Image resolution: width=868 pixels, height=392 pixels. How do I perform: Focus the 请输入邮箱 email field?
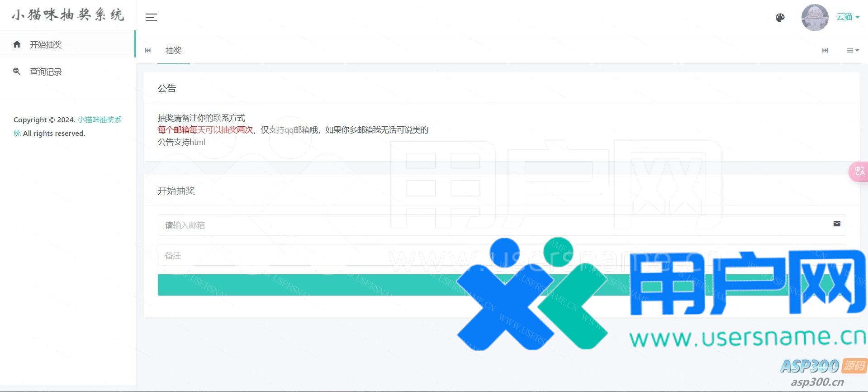pos(502,225)
